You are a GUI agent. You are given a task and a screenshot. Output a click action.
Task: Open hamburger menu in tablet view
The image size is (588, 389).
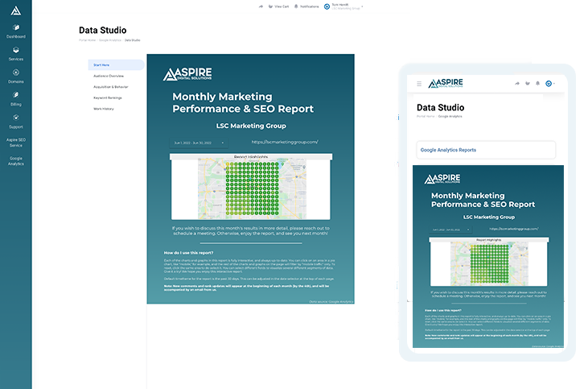(419, 84)
